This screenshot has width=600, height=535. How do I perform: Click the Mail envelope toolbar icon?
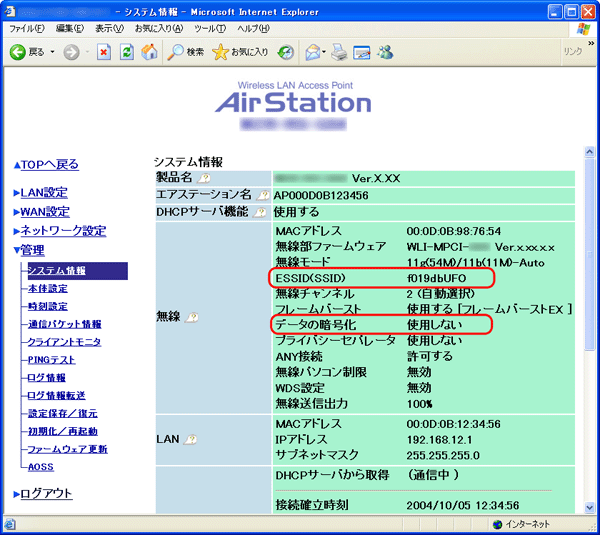313,52
